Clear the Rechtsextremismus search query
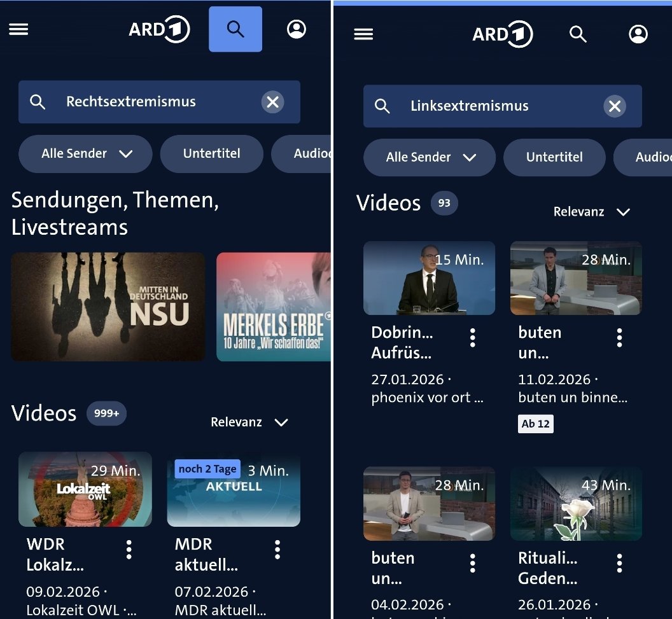Image resolution: width=672 pixels, height=619 pixels. (272, 102)
